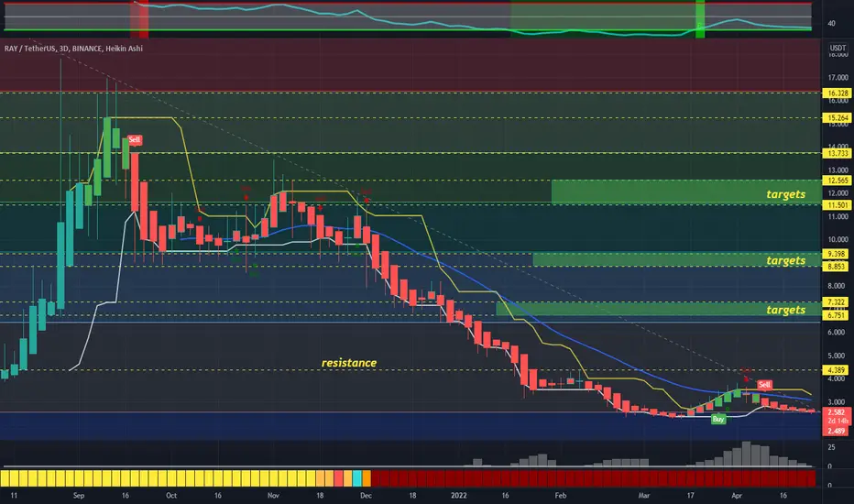Click the 2d 14h countdown label
The width and height of the screenshot is (854, 504).
coord(838,422)
